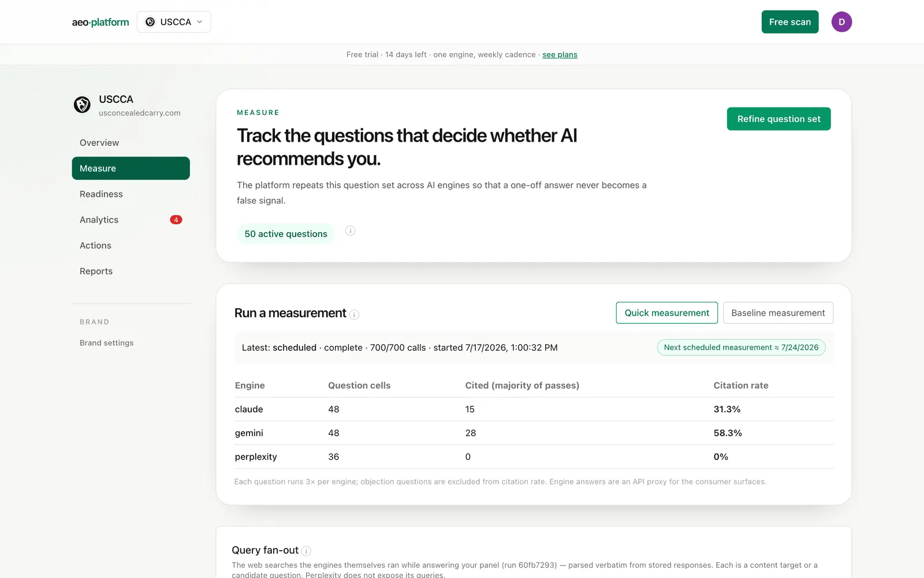Go to Overview in the sidebar
The width and height of the screenshot is (924, 578).
131,143
